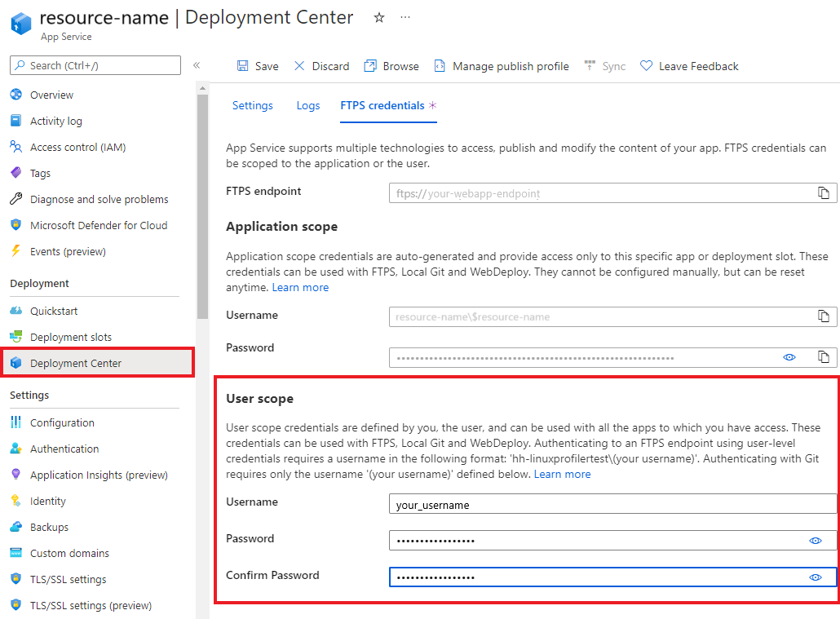
Task: Show the Confirm Password value
Action: (x=815, y=577)
